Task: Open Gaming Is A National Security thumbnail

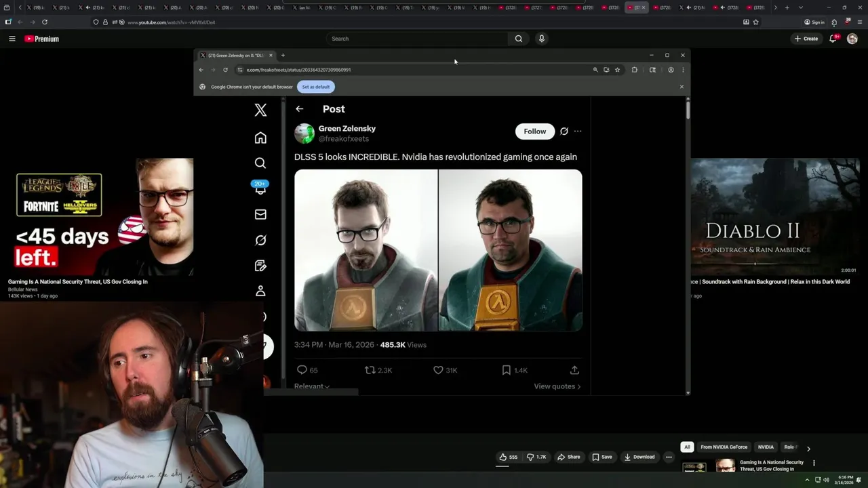Action: [x=101, y=216]
